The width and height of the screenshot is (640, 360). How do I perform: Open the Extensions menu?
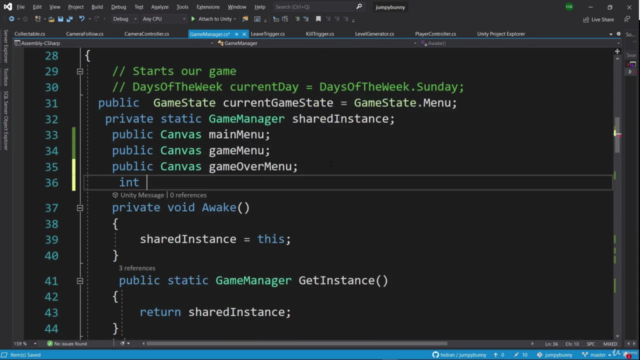coord(208,7)
